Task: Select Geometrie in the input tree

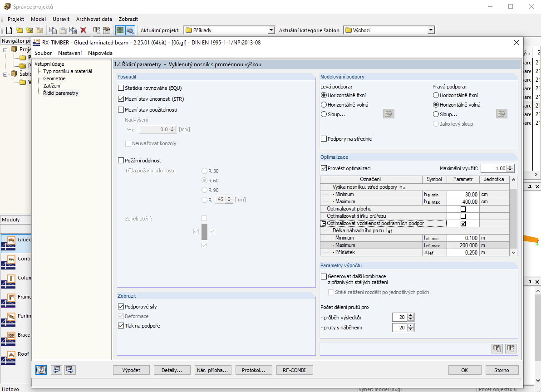Action: (54, 78)
